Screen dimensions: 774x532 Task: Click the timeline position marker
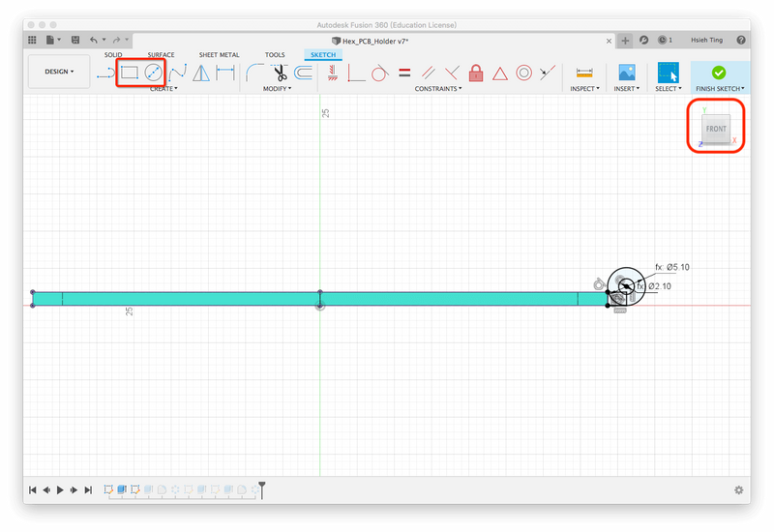260,488
